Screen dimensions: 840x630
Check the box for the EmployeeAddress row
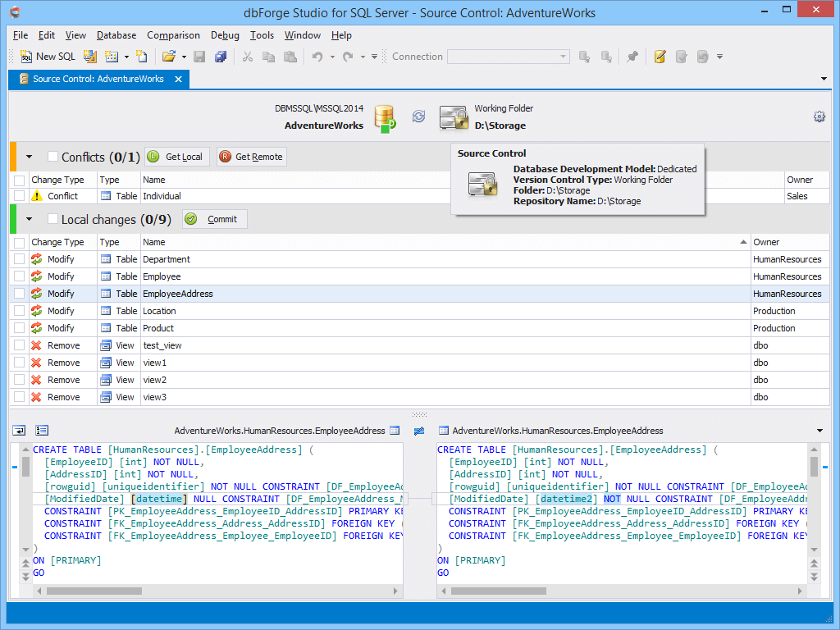coord(20,294)
